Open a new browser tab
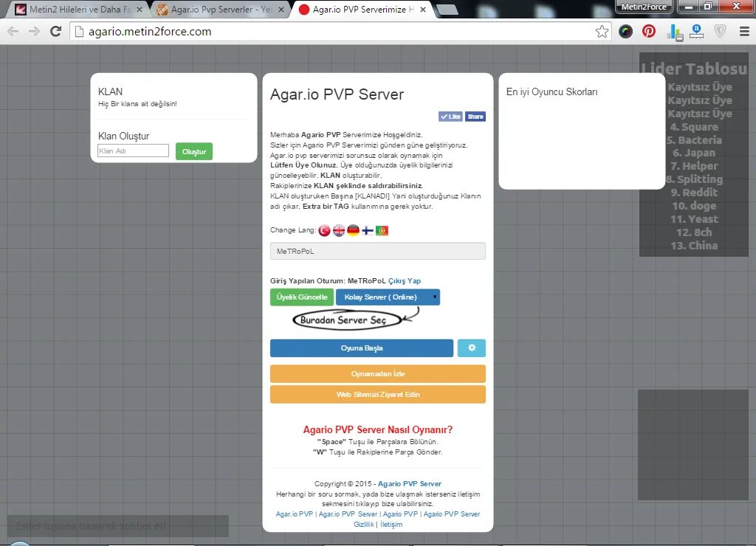 [447, 10]
